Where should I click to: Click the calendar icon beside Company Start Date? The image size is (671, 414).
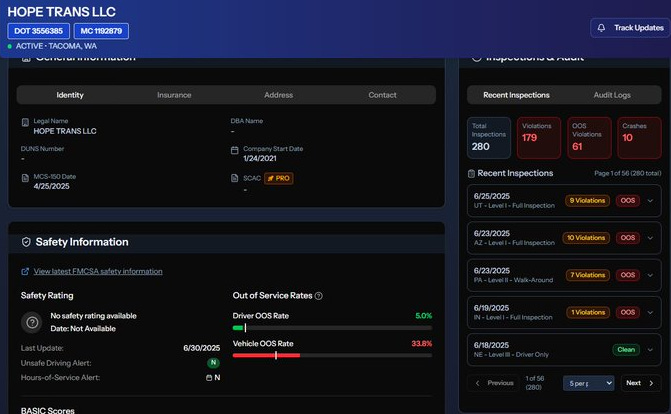pyautogui.click(x=235, y=150)
